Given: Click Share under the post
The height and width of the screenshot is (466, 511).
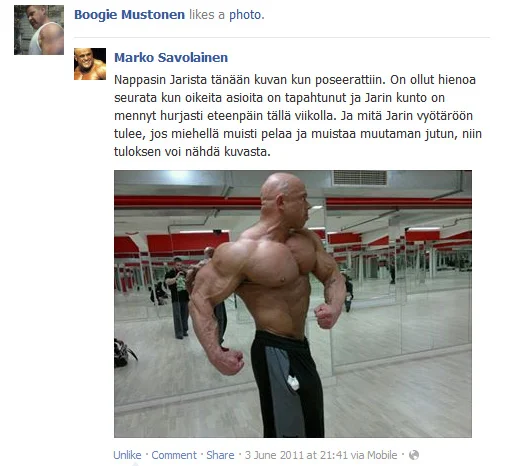Looking at the screenshot, I should (220, 455).
